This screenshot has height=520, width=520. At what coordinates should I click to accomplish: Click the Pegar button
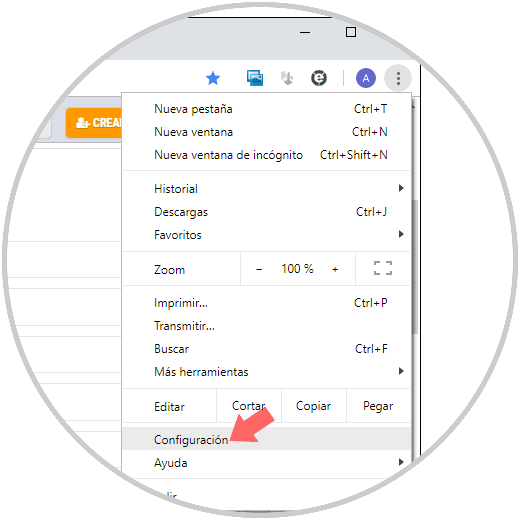point(378,406)
